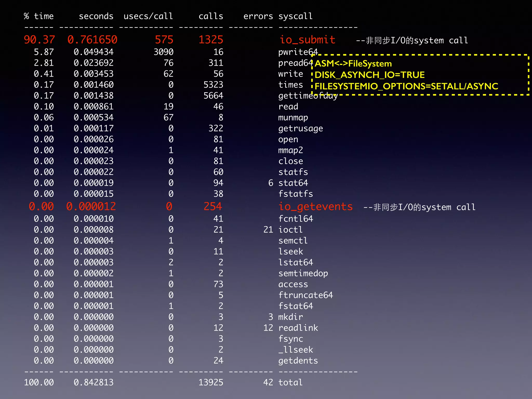Viewport: 532px width, 399px height.
Task: Click the total errors value 42
Action: [x=268, y=382]
